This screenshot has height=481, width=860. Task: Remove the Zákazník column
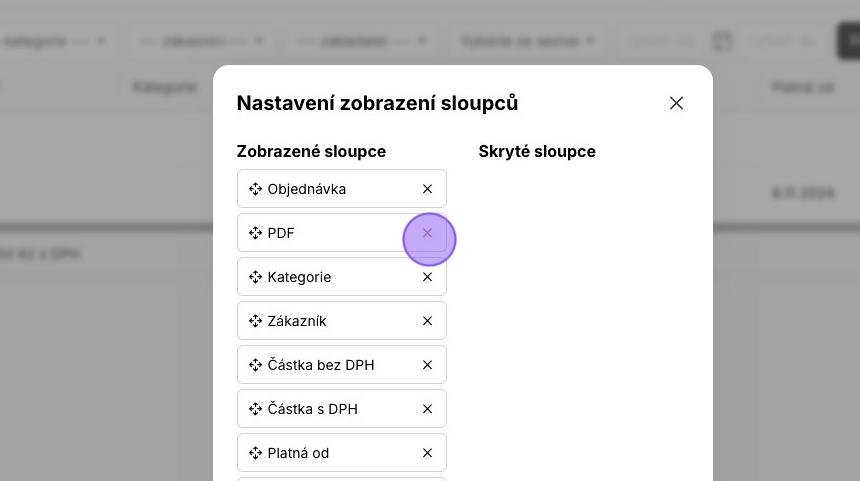pyautogui.click(x=427, y=321)
